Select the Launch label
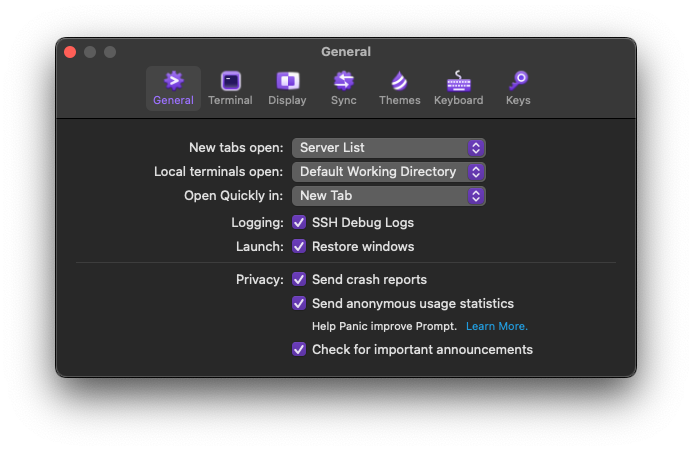Viewport: 692px width, 451px height. (x=260, y=246)
